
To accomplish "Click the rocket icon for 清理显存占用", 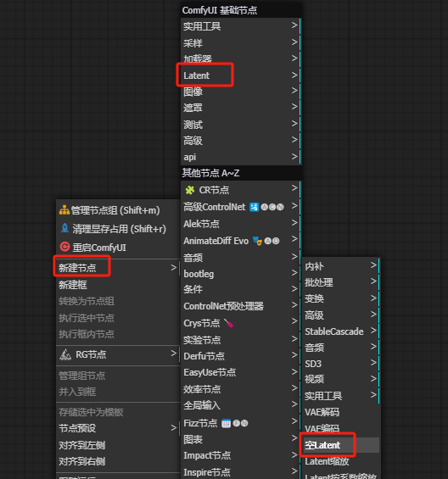I will pyautogui.click(x=64, y=228).
